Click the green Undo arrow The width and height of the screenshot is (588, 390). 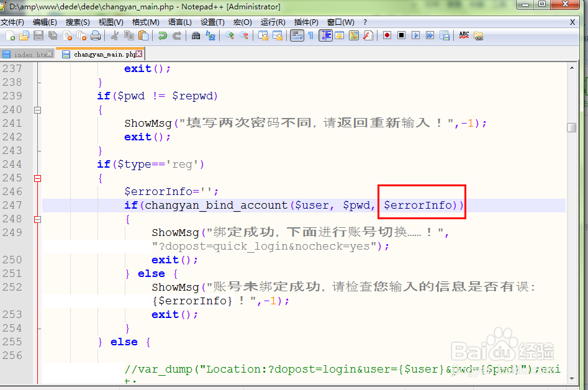[x=163, y=35]
